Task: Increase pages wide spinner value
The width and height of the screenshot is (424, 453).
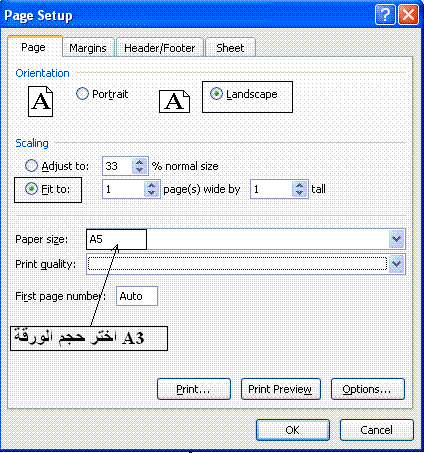Action: pyautogui.click(x=152, y=185)
